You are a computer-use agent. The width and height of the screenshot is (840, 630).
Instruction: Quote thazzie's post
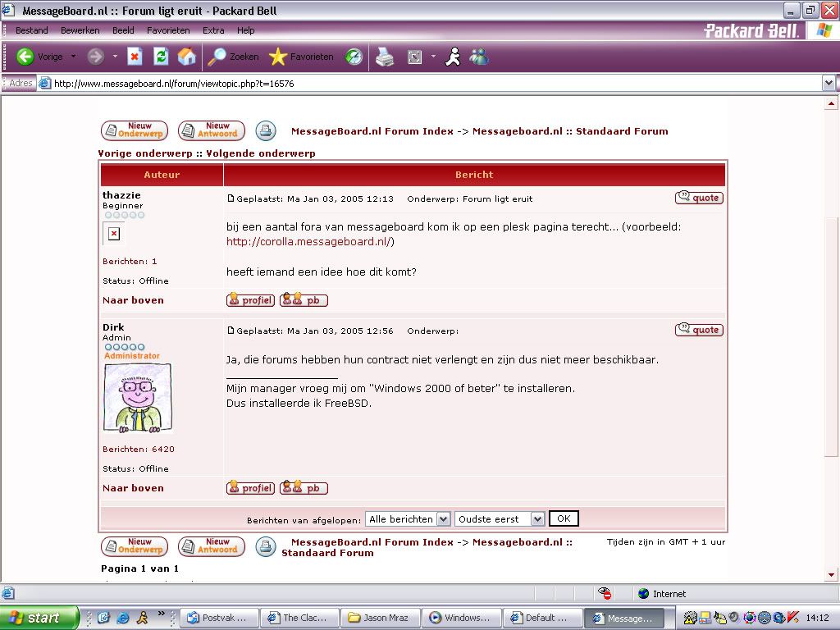tap(699, 198)
